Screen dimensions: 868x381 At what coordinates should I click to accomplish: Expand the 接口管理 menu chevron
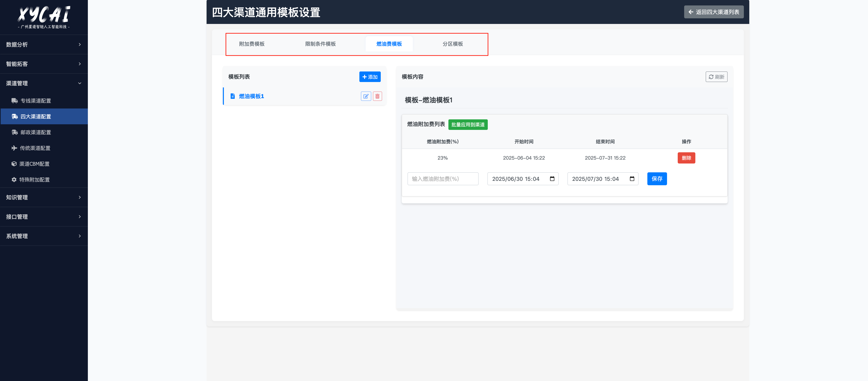coord(80,217)
